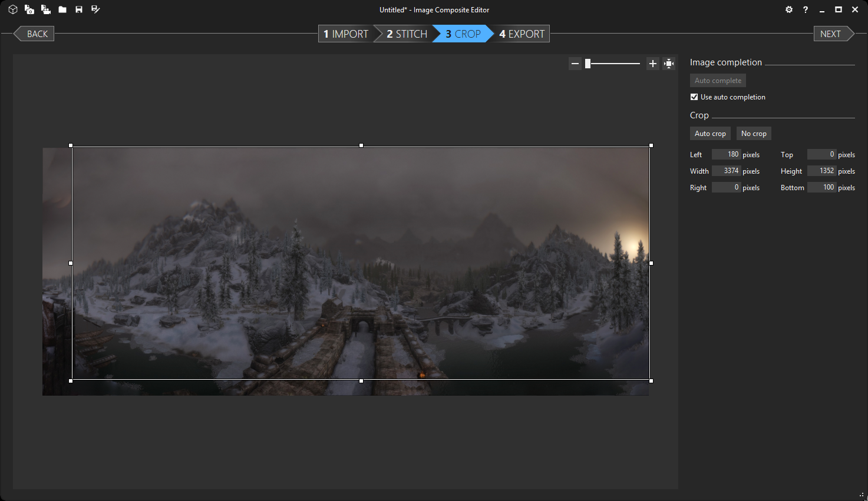Click the Width pixels field
Screen dimensions: 868x501
click(x=726, y=171)
